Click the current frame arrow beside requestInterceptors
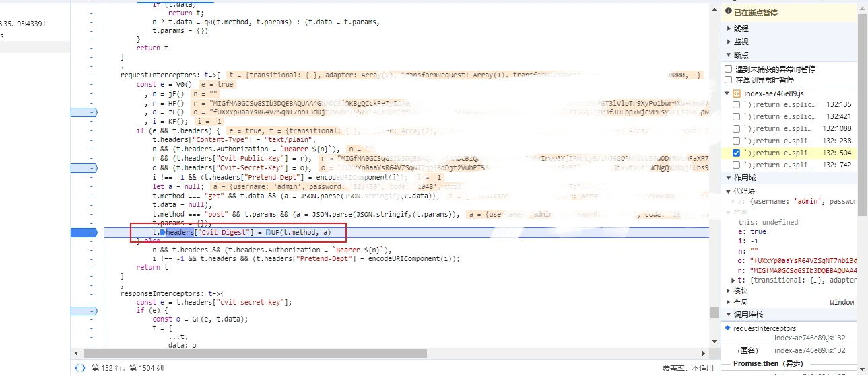This screenshot has width=868, height=376. pyautogui.click(x=728, y=328)
